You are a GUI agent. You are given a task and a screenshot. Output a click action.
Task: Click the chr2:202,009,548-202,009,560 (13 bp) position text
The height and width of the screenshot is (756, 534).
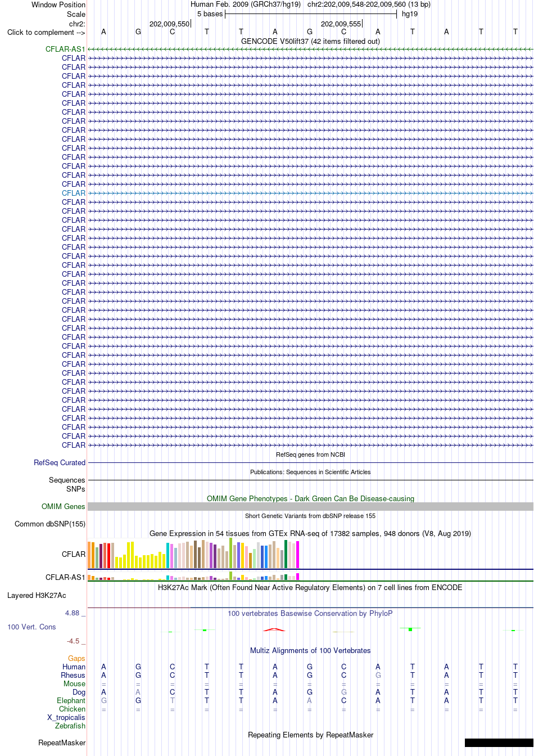[x=369, y=4]
